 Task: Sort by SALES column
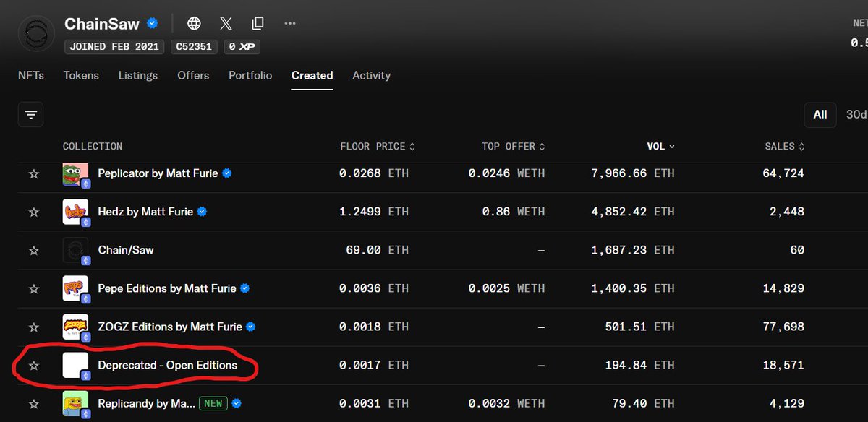pos(784,146)
